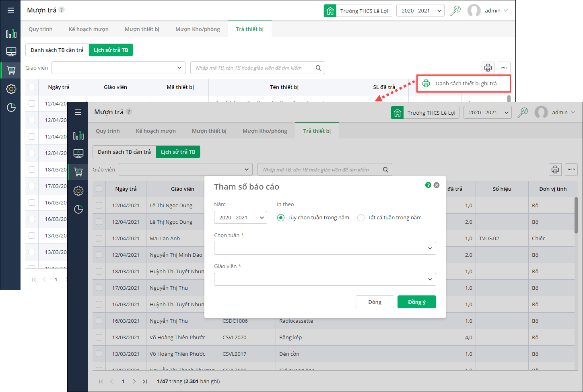
Task: Click the shopping cart icon in front sidebar
Action: (x=78, y=172)
